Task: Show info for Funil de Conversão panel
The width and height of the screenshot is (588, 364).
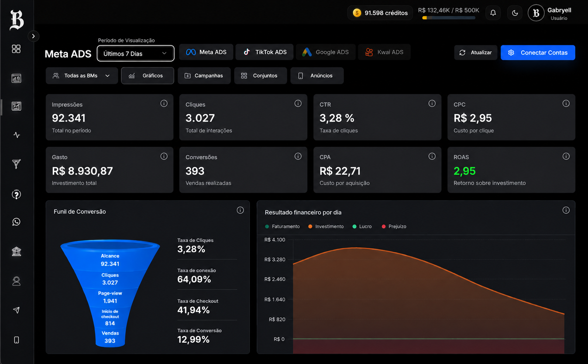Action: pyautogui.click(x=240, y=210)
